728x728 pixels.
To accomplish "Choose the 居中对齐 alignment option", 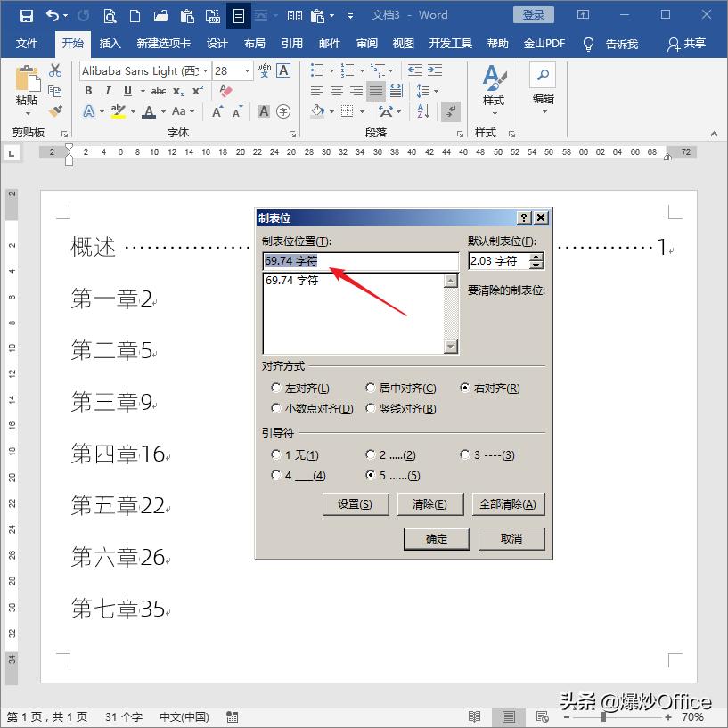I will click(x=371, y=388).
